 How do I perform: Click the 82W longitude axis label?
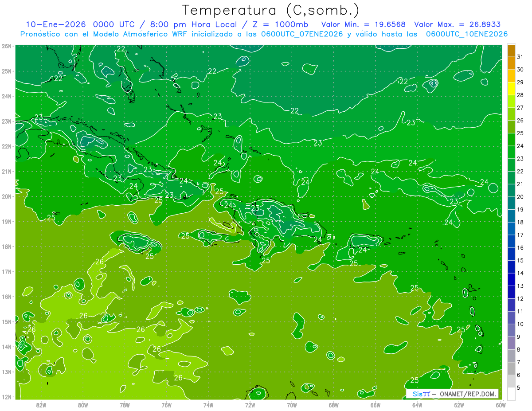pos(41,405)
